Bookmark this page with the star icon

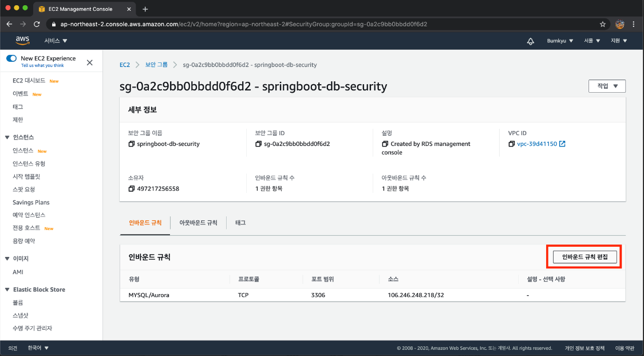point(603,24)
